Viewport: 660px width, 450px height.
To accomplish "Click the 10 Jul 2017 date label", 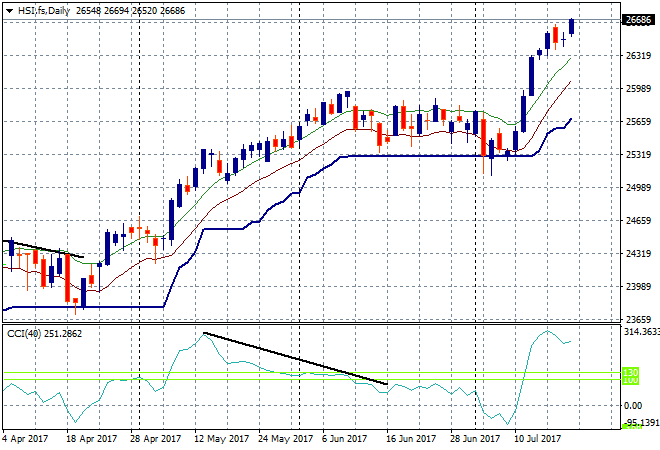I will click(x=538, y=439).
